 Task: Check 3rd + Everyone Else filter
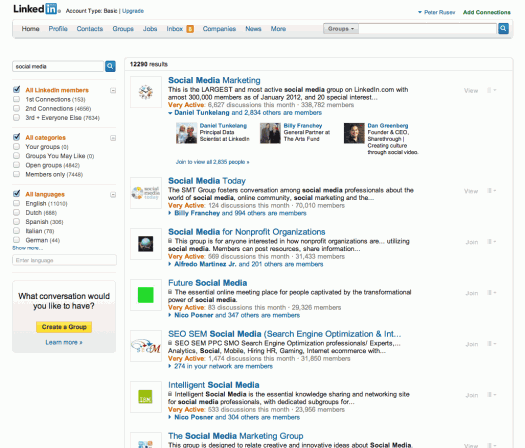click(x=16, y=117)
